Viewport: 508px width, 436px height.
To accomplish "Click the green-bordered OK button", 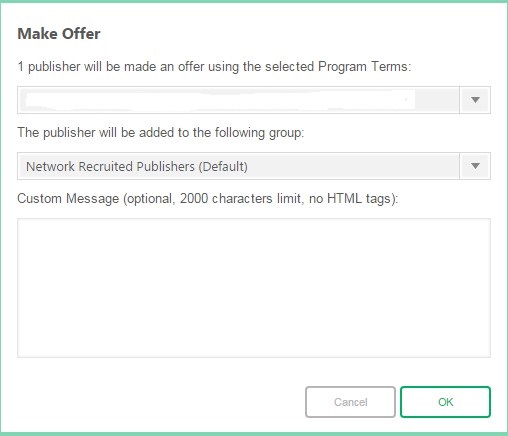I will [445, 402].
